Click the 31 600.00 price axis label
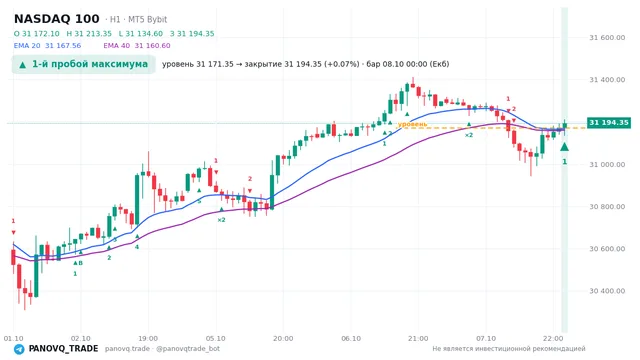 click(607, 38)
